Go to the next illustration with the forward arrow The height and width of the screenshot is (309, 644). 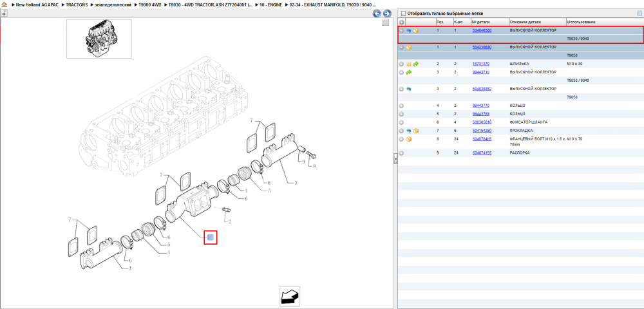386,14
